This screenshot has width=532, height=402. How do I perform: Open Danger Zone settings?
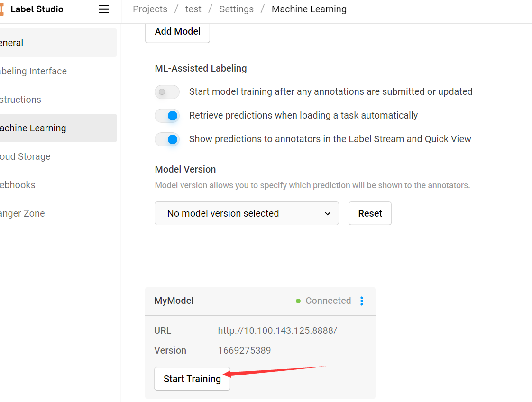pos(58,213)
